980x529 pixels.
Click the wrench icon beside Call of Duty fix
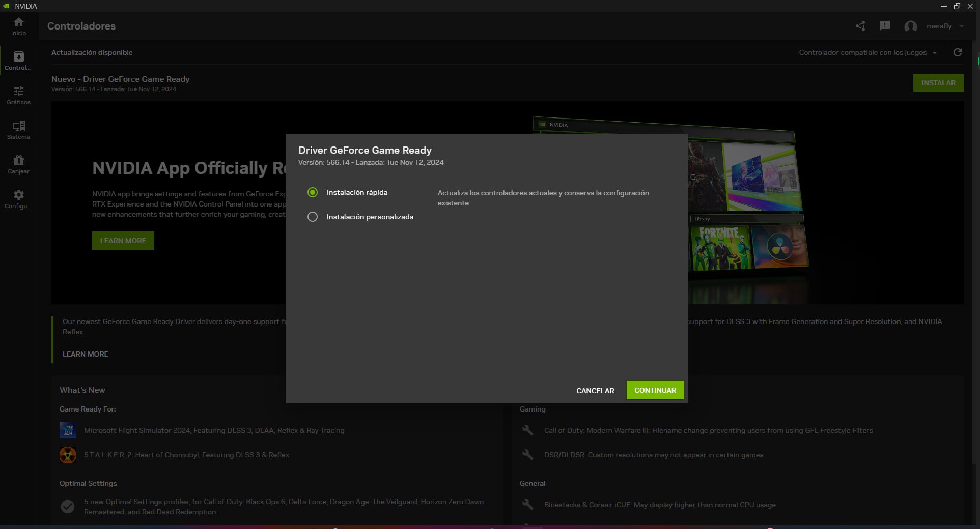pos(528,430)
